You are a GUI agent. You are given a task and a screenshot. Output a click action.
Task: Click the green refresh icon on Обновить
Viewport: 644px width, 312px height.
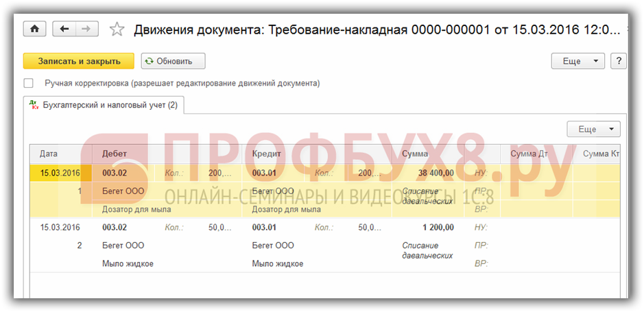pyautogui.click(x=149, y=61)
